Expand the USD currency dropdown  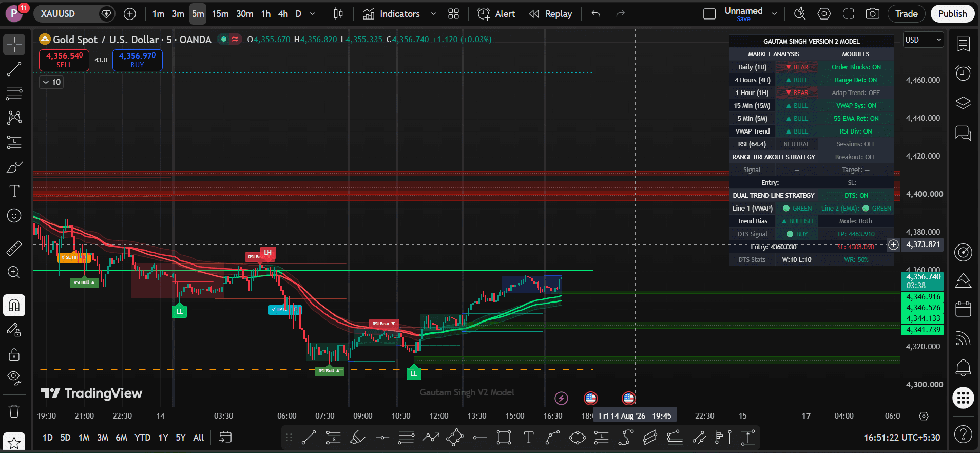tap(924, 40)
